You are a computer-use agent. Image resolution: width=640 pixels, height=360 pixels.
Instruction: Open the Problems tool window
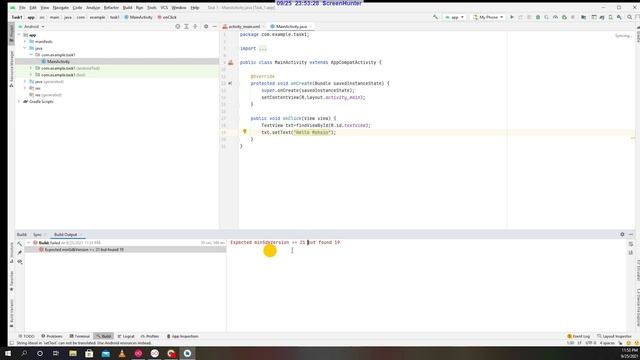coord(52,336)
